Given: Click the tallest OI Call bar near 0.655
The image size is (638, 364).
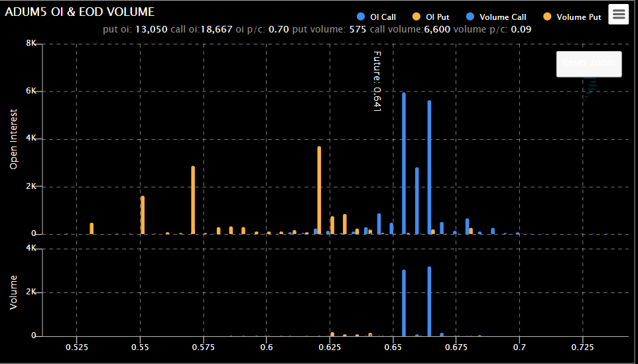Looking at the screenshot, I should [404, 164].
